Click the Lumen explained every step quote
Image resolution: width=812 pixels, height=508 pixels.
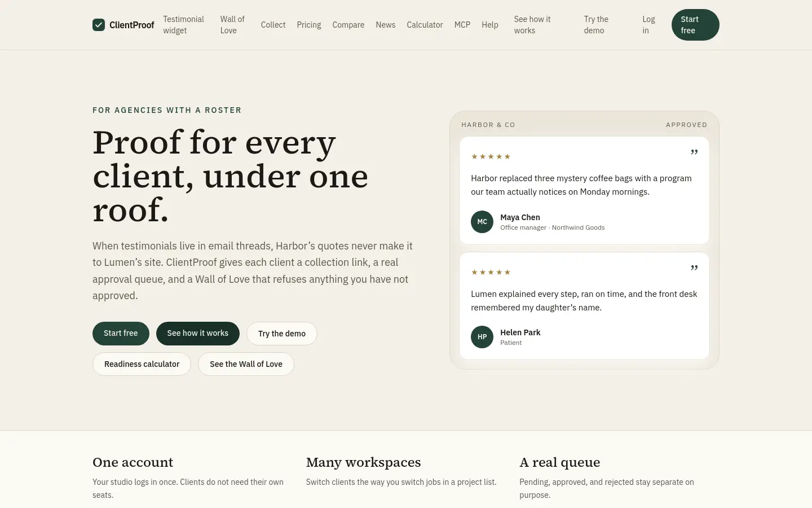[x=584, y=301]
